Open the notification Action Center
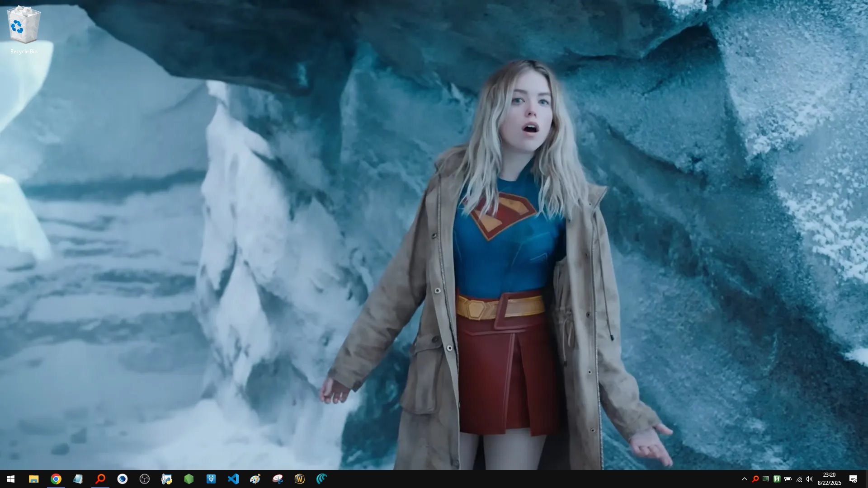868x488 pixels. (853, 479)
